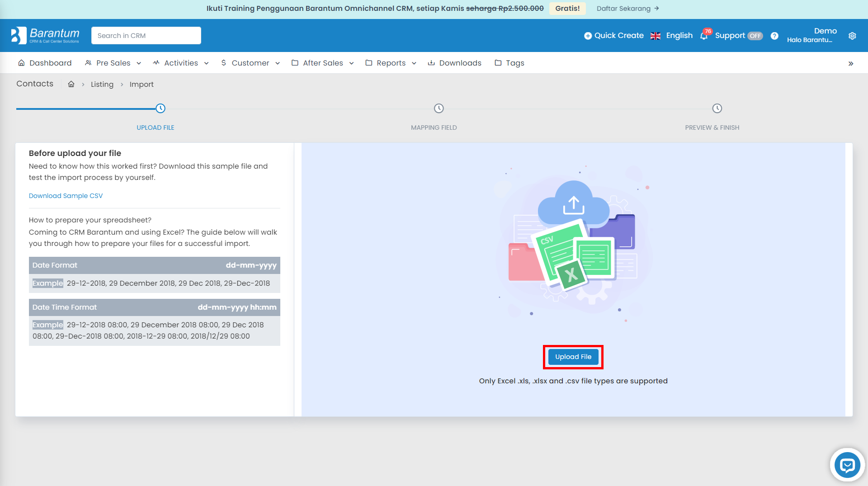
Task: Expand the Reports dropdown chevron
Action: pos(414,63)
